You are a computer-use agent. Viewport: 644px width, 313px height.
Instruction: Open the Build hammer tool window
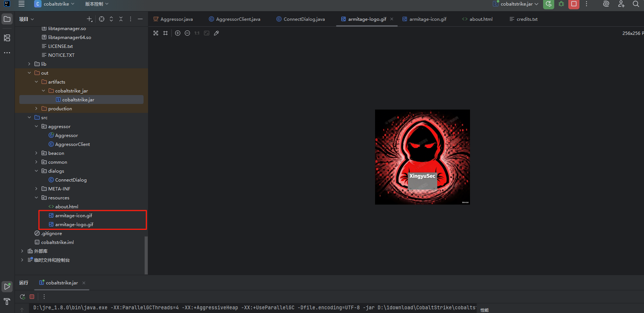pyautogui.click(x=7, y=301)
